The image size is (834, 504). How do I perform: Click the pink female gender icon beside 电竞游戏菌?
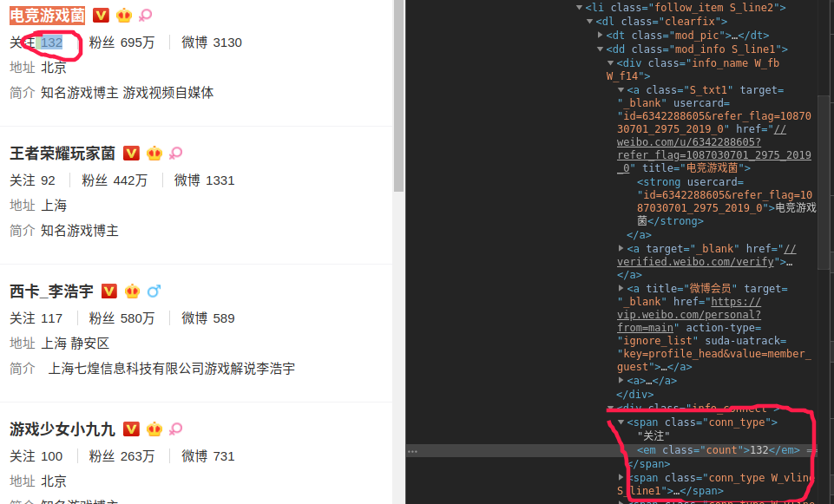[x=145, y=16]
